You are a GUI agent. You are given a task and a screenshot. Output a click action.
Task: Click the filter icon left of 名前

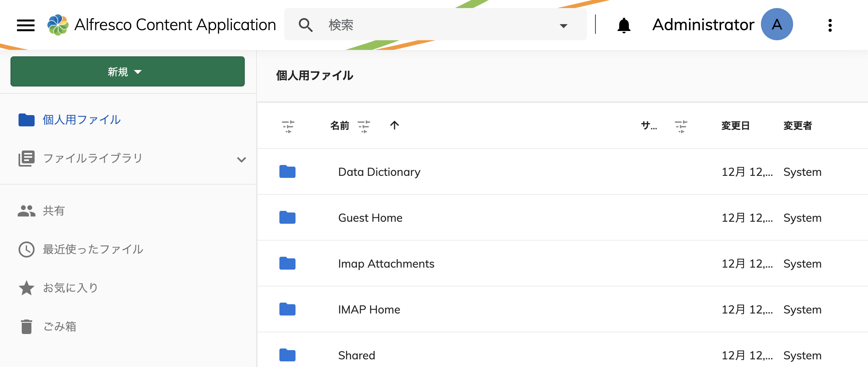pos(289,126)
